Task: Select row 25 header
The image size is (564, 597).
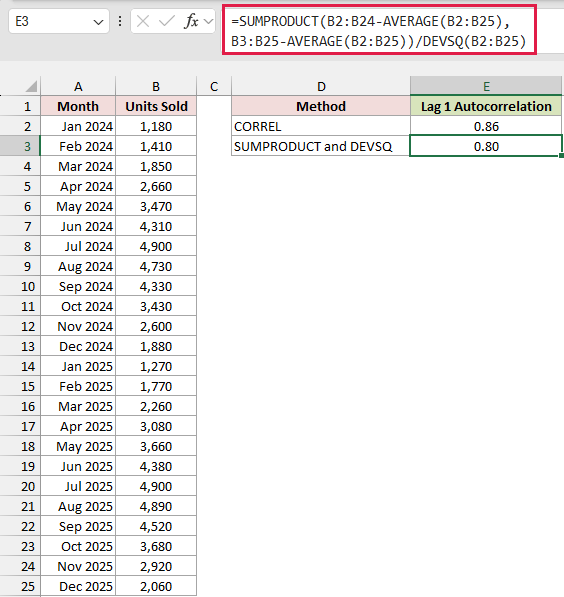Action: (20, 586)
